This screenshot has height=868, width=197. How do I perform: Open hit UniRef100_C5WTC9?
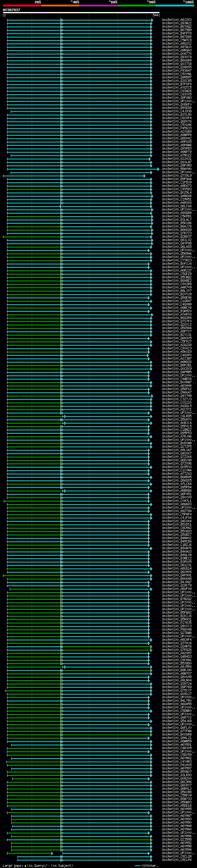click(176, 40)
